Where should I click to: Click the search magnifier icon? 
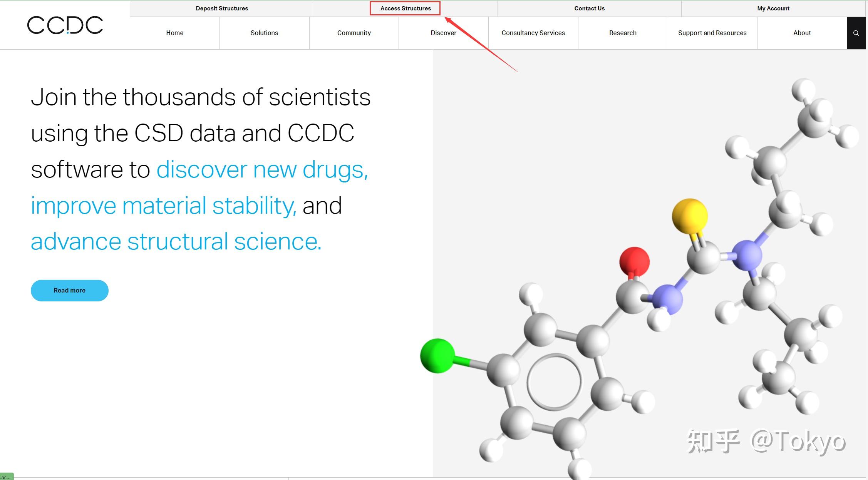(x=856, y=33)
